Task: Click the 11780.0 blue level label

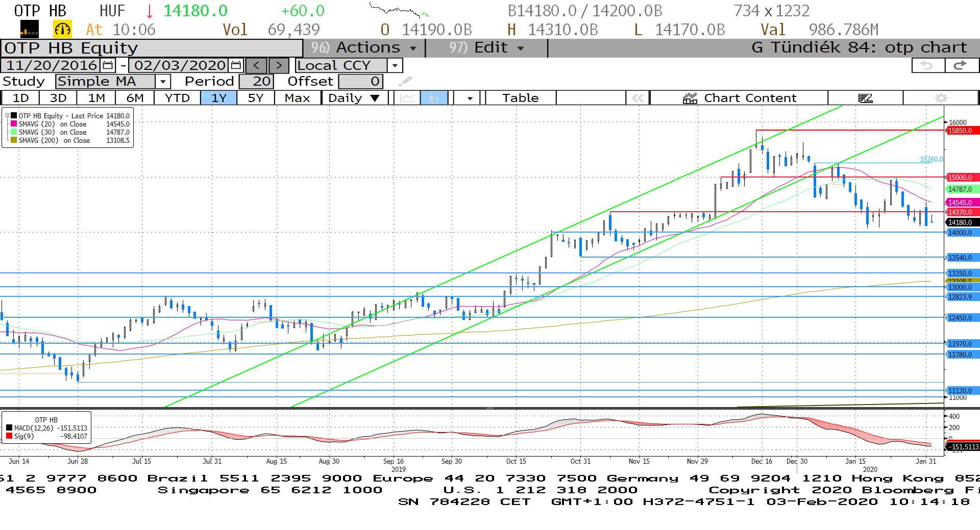Action: (962, 355)
